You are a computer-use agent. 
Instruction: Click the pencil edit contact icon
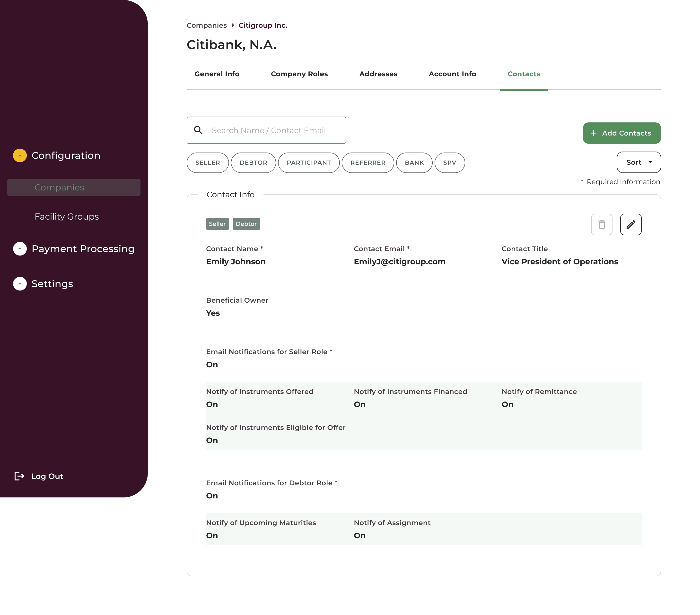tap(630, 224)
